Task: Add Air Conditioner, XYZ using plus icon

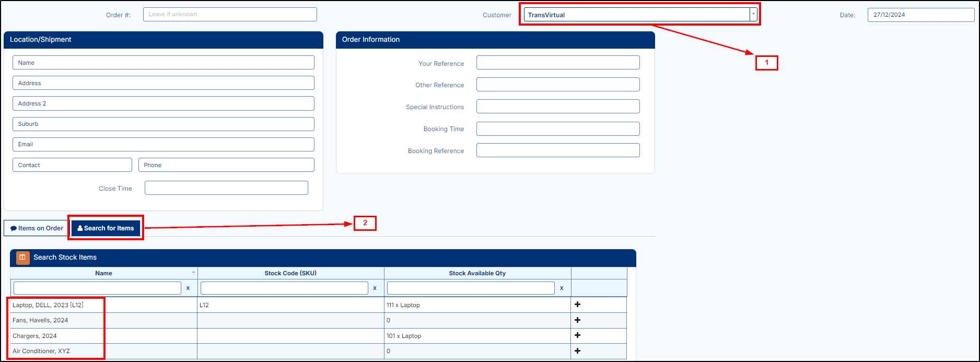Action: (x=577, y=351)
